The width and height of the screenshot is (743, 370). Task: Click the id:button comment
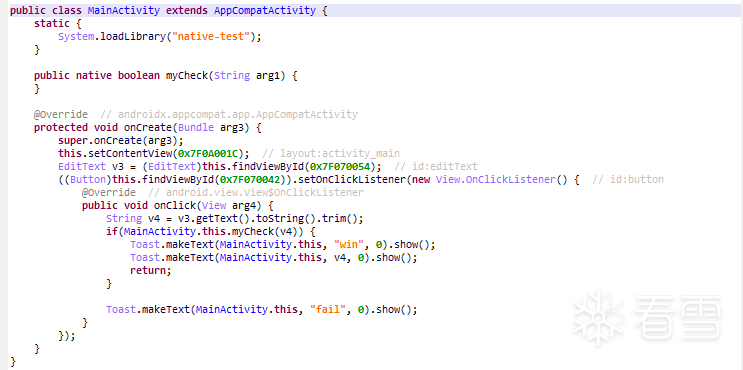click(x=628, y=180)
